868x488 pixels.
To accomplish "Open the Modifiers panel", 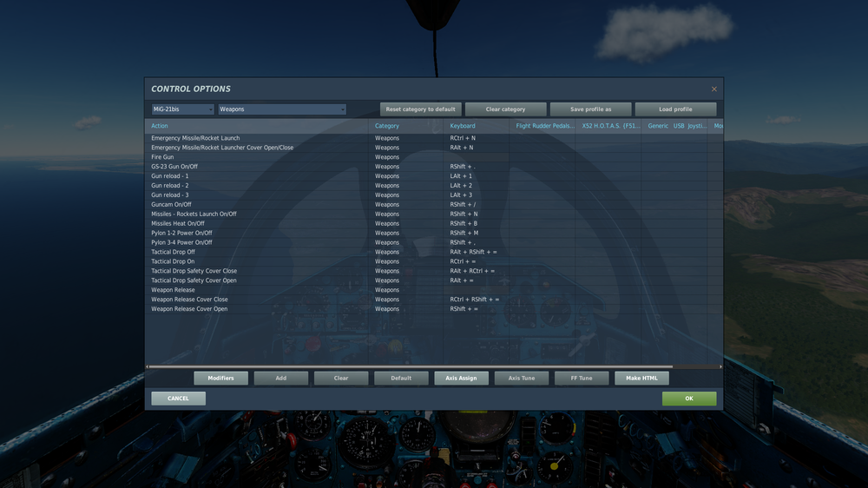I will [220, 379].
